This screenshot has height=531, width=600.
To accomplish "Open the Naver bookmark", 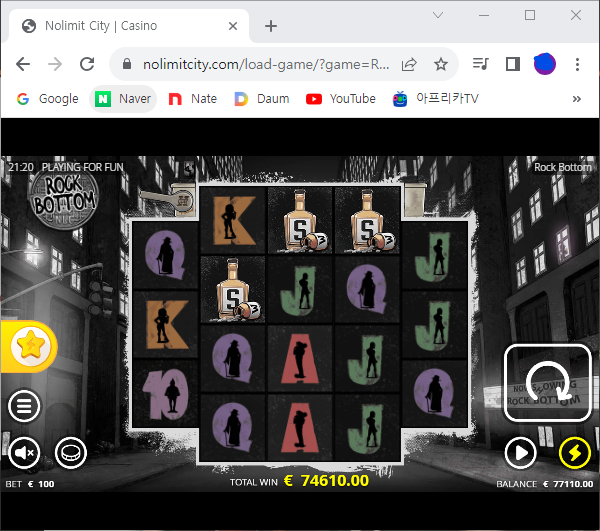I will pos(123,99).
